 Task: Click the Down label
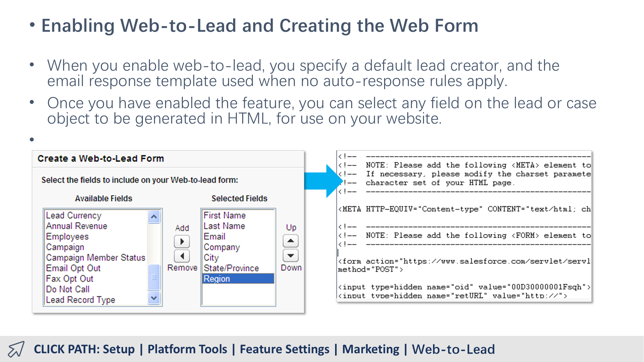pos(291,268)
